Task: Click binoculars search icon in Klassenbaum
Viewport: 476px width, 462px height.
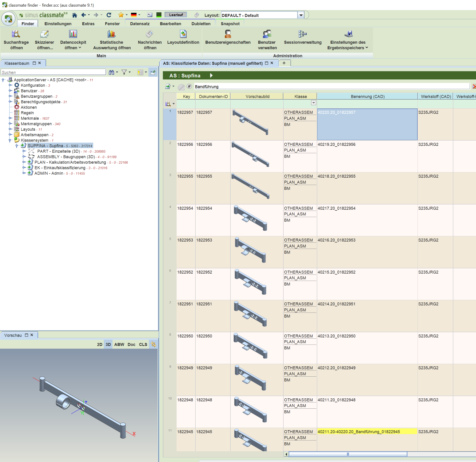Action: tap(112, 72)
